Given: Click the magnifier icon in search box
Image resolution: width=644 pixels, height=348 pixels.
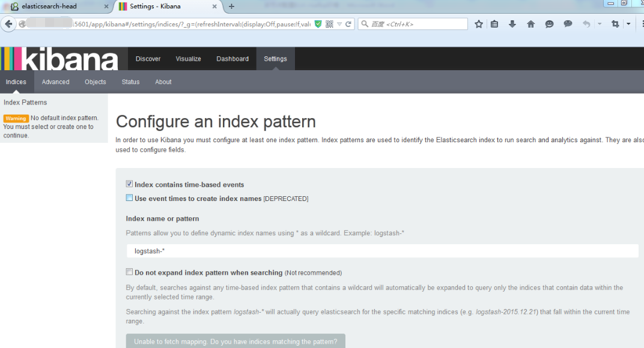Looking at the screenshot, I should coord(364,24).
